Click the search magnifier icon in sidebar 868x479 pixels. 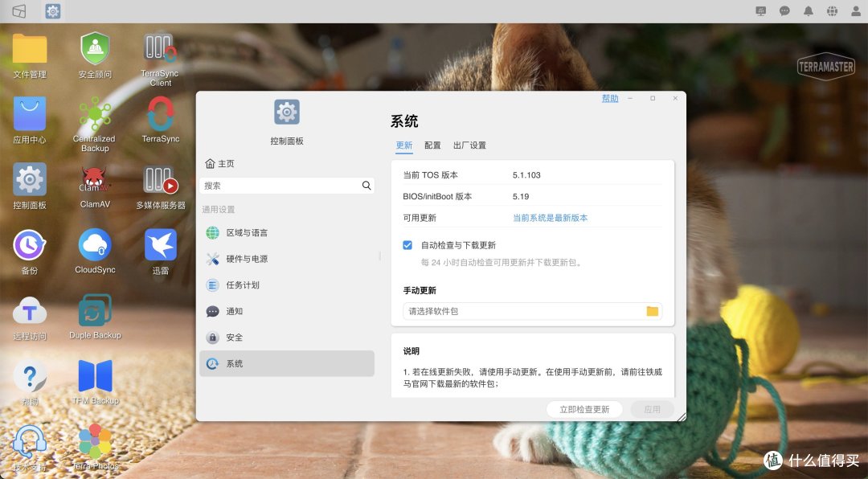coord(366,186)
